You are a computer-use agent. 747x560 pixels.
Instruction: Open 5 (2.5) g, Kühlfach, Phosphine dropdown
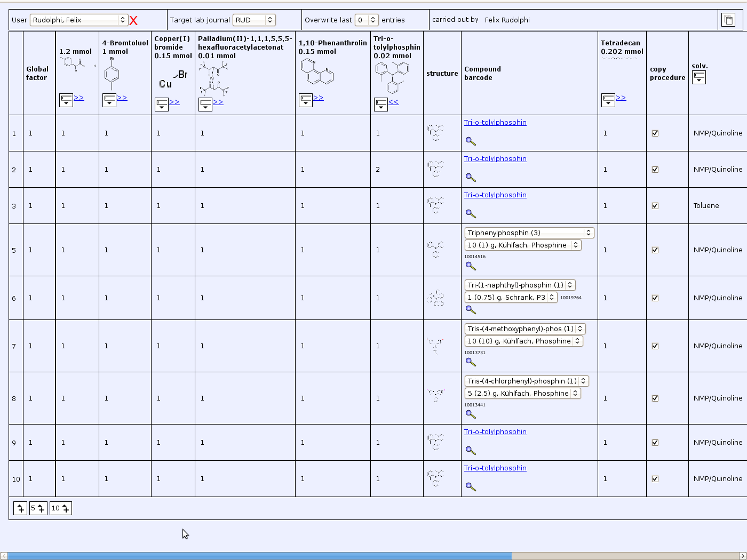click(523, 394)
